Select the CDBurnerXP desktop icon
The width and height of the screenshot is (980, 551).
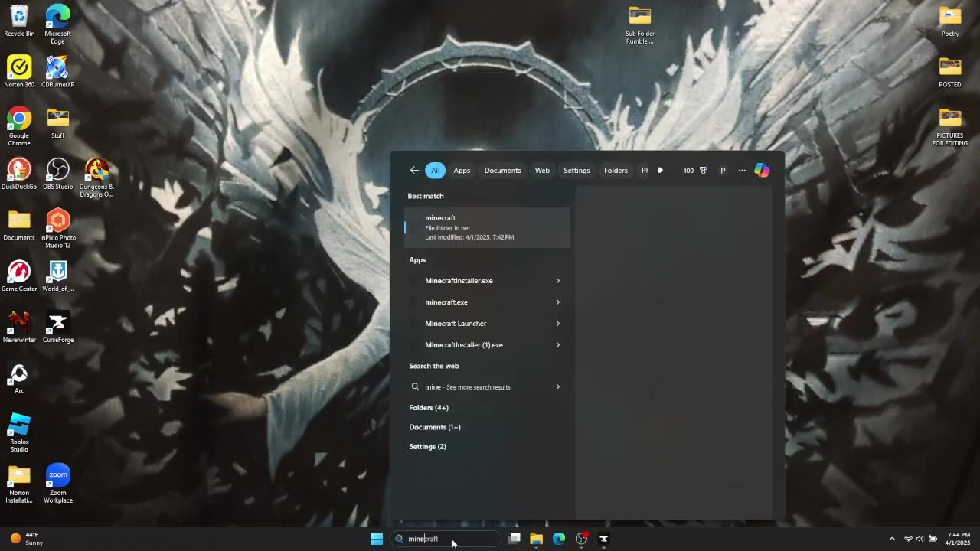(x=57, y=72)
